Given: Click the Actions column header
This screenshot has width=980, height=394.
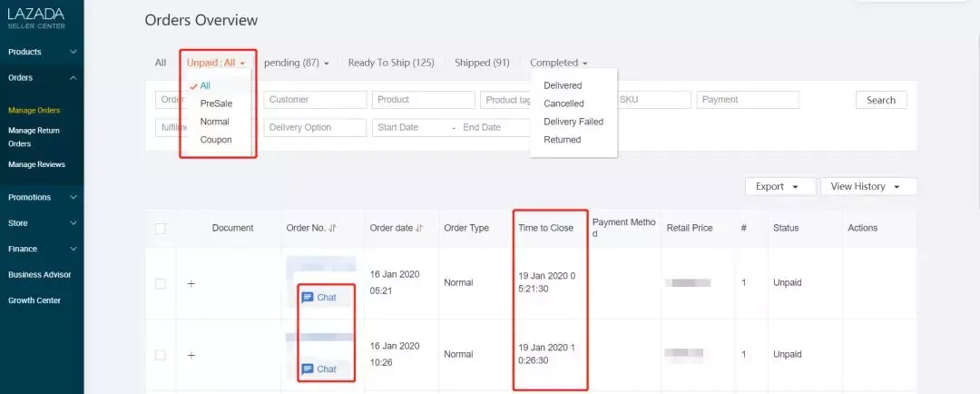Looking at the screenshot, I should (863, 228).
